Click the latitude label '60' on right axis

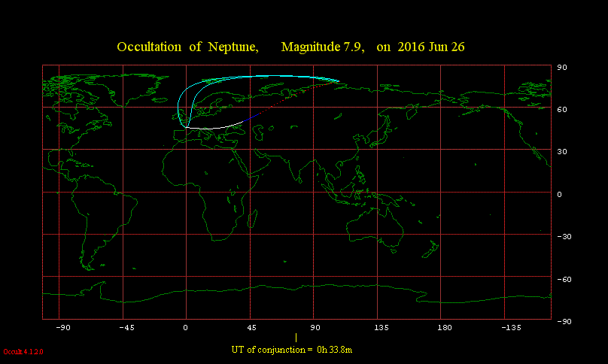(562, 110)
